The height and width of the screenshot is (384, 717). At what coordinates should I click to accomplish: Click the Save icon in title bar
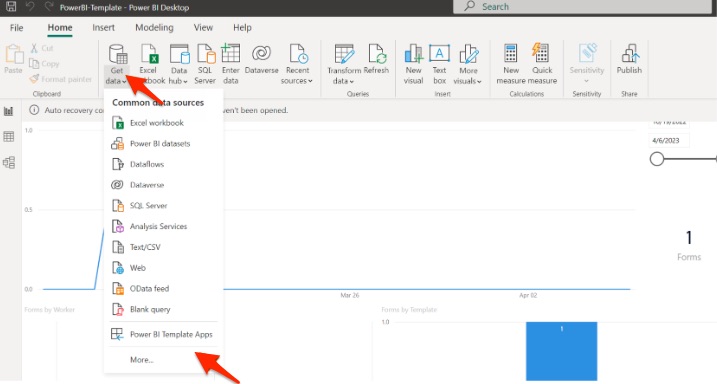pos(11,6)
